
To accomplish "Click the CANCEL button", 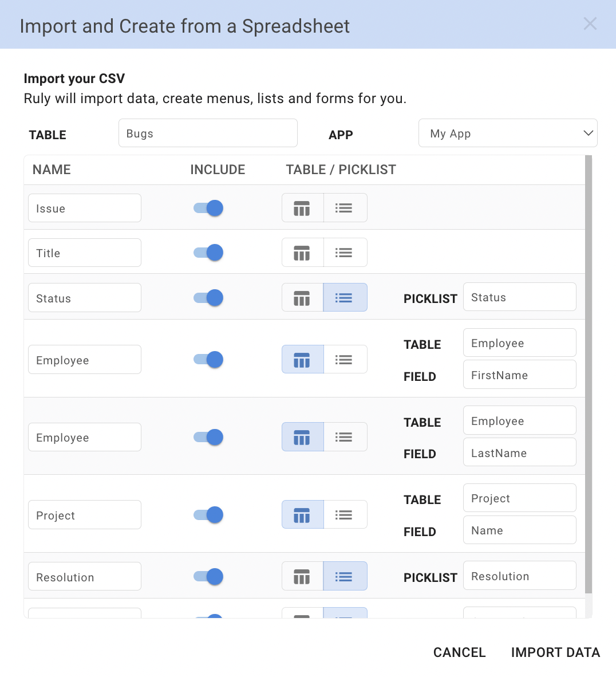I will pos(459,652).
